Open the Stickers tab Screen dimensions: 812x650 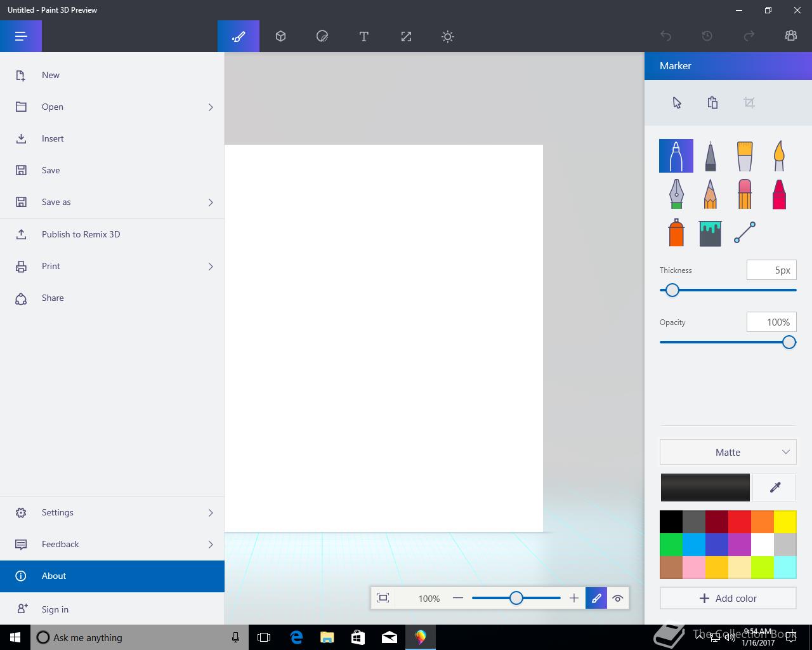[322, 36]
